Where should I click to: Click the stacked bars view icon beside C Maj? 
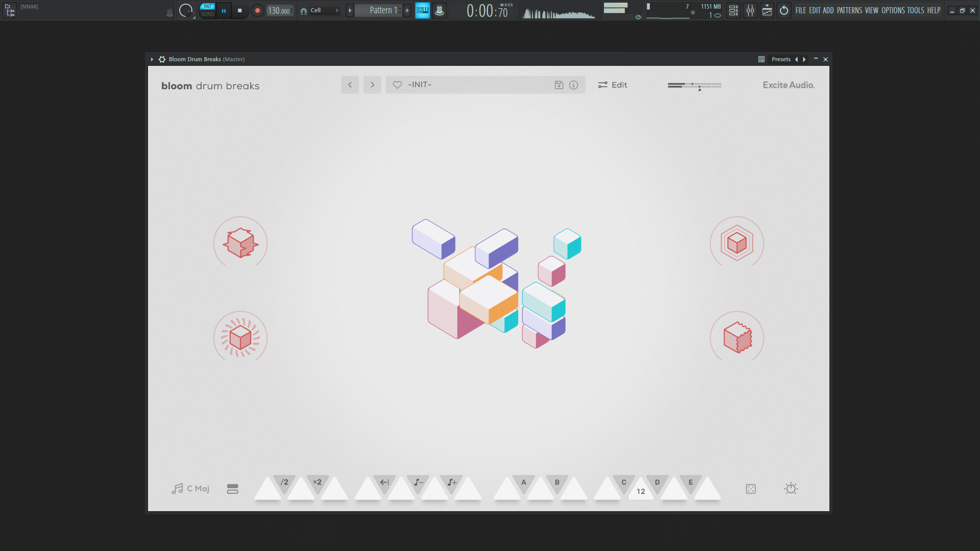(233, 489)
